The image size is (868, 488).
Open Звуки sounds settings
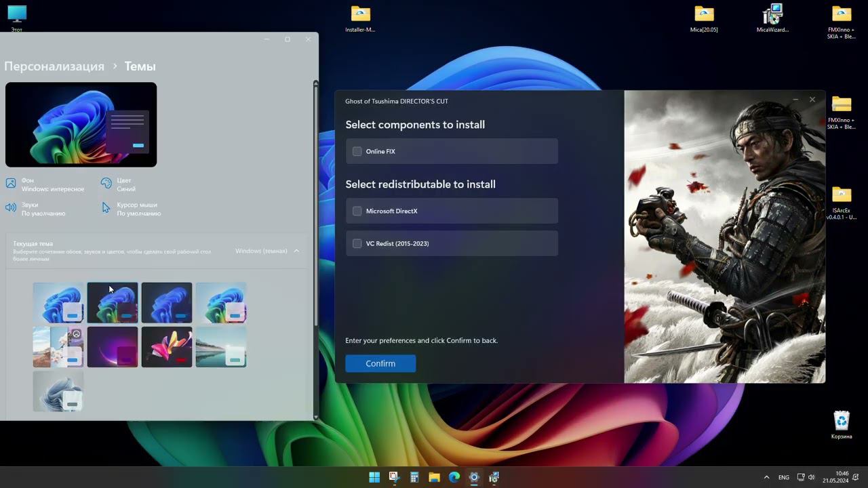pyautogui.click(x=35, y=209)
